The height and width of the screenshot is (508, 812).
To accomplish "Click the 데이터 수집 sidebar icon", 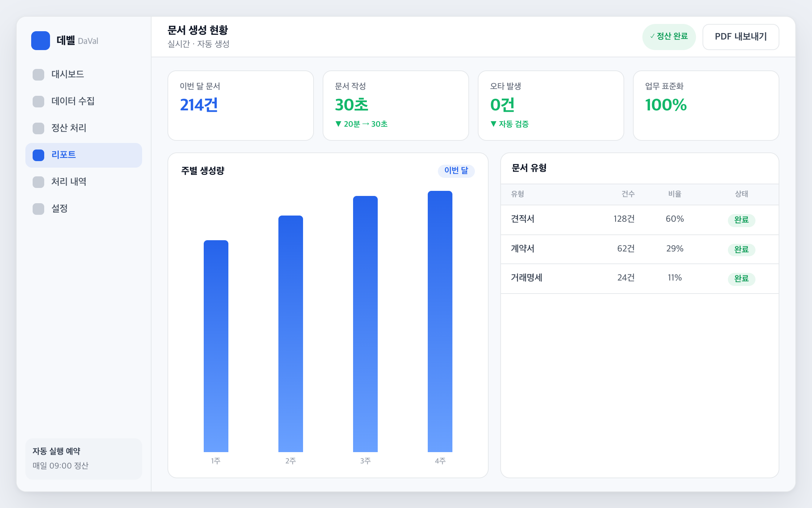I will point(38,102).
